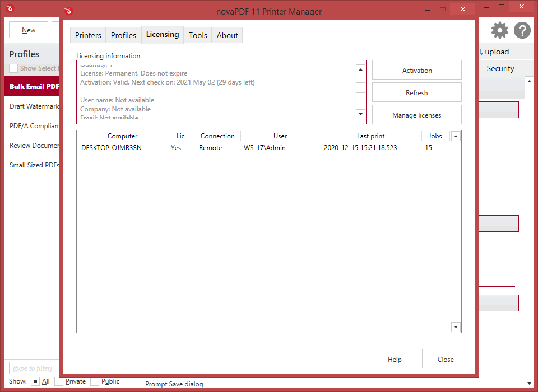
Task: Toggle the All profiles checkbox
Action: pos(35,381)
